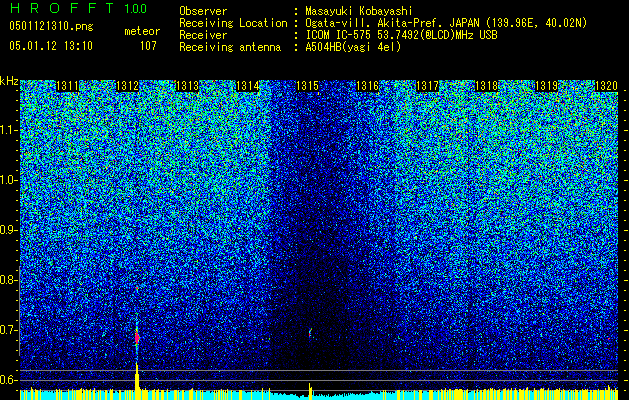Click the version number 1.0.0
Image resolution: width=629 pixels, height=400 pixels.
[x=135, y=9]
